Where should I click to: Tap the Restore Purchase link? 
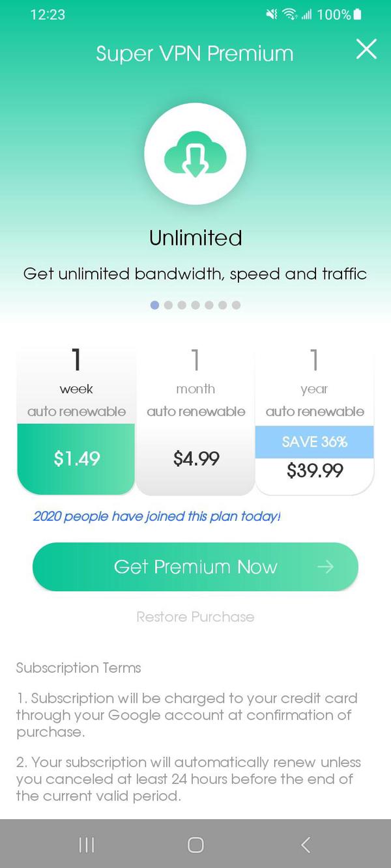(195, 617)
